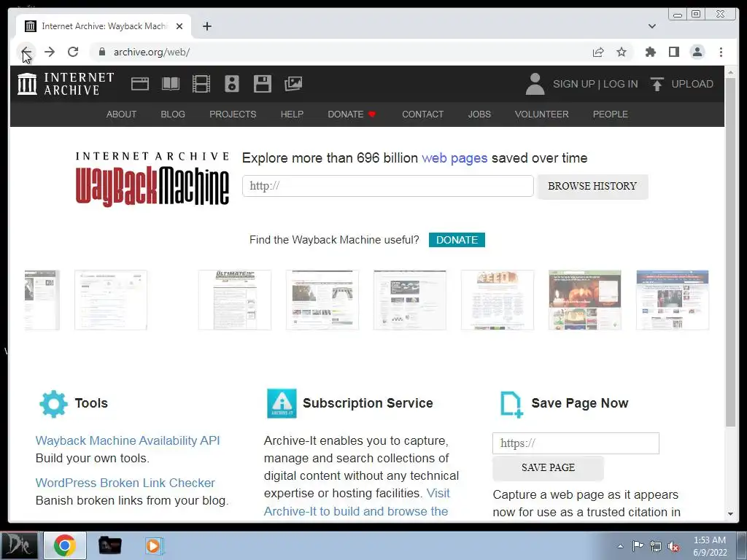Go forward using the browser arrow
The image size is (747, 560).
coord(50,52)
